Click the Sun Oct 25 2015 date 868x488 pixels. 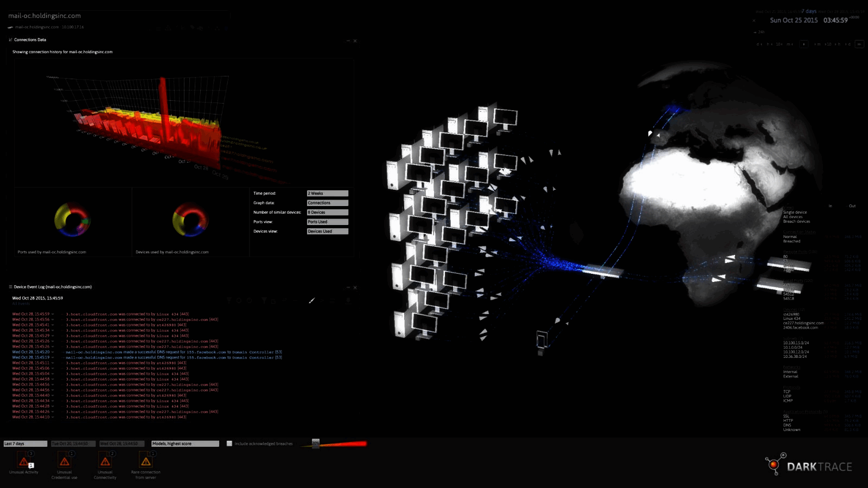point(794,21)
